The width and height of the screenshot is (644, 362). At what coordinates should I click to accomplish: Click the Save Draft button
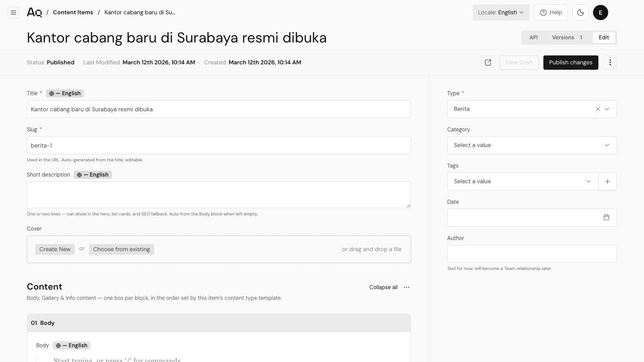pyautogui.click(x=519, y=63)
